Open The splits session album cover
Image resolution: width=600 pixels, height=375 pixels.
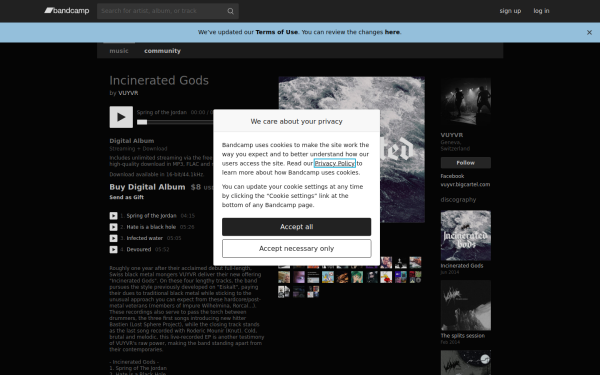coord(466,305)
